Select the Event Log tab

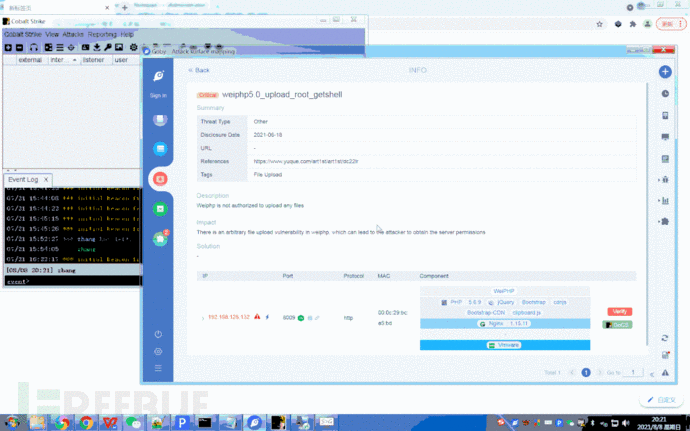pyautogui.click(x=23, y=180)
